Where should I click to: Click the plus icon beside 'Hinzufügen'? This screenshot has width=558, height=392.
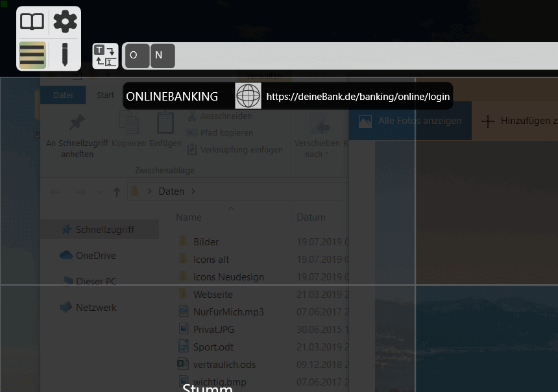(x=487, y=121)
